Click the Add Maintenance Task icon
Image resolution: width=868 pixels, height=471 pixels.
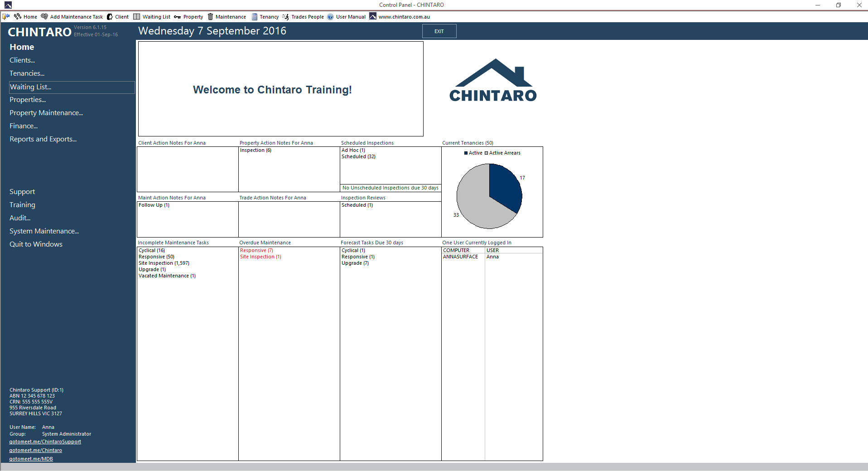44,17
